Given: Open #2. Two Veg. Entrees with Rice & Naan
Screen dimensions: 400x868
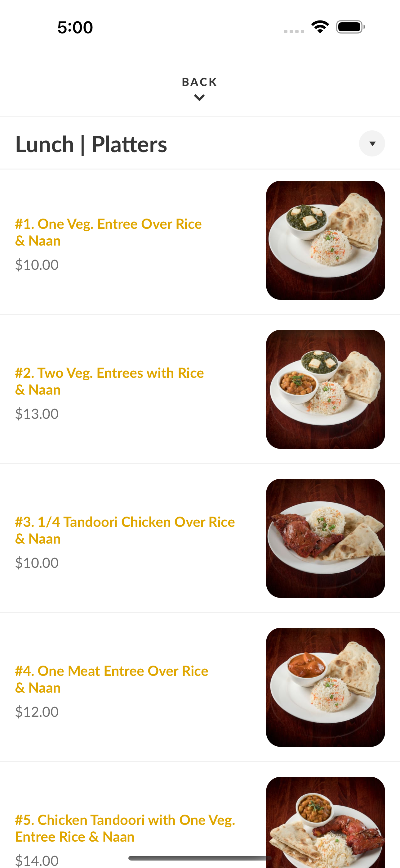Looking at the screenshot, I should (x=109, y=381).
